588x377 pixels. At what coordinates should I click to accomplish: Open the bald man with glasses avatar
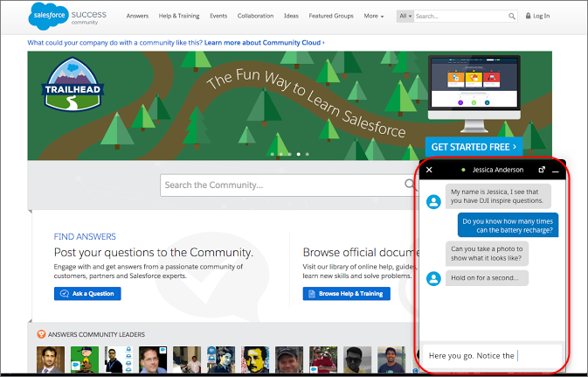(153, 360)
